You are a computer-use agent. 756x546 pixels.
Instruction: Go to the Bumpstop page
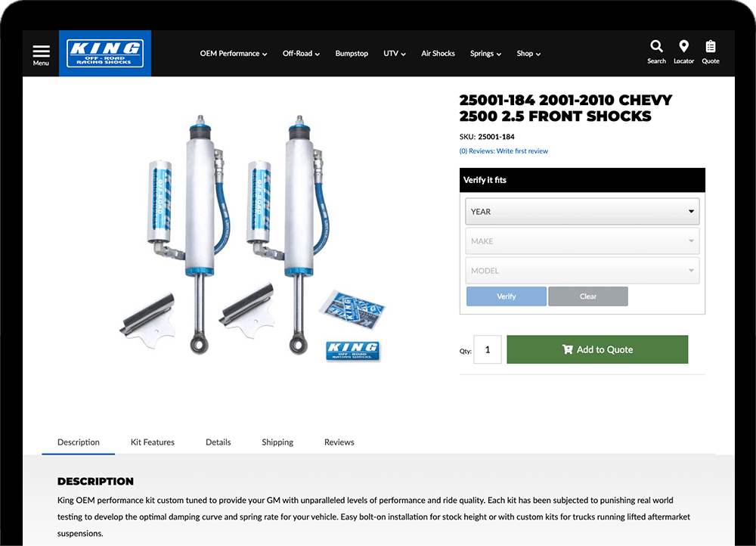point(352,54)
